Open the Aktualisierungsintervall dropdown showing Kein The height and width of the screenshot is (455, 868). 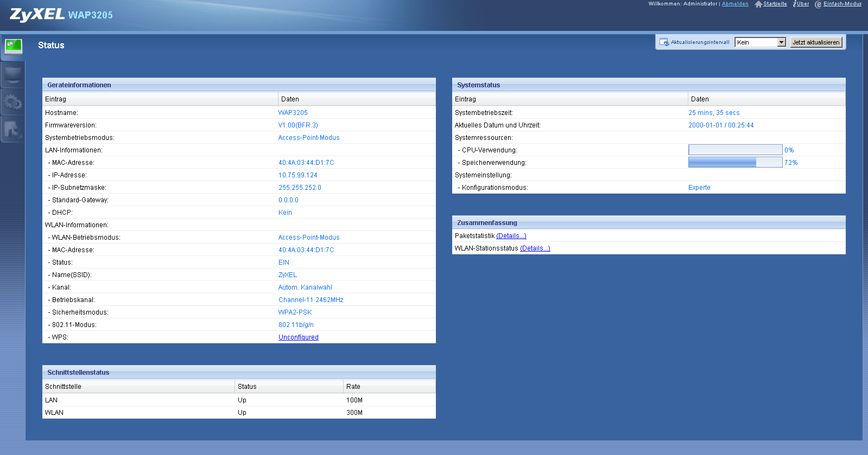[761, 42]
